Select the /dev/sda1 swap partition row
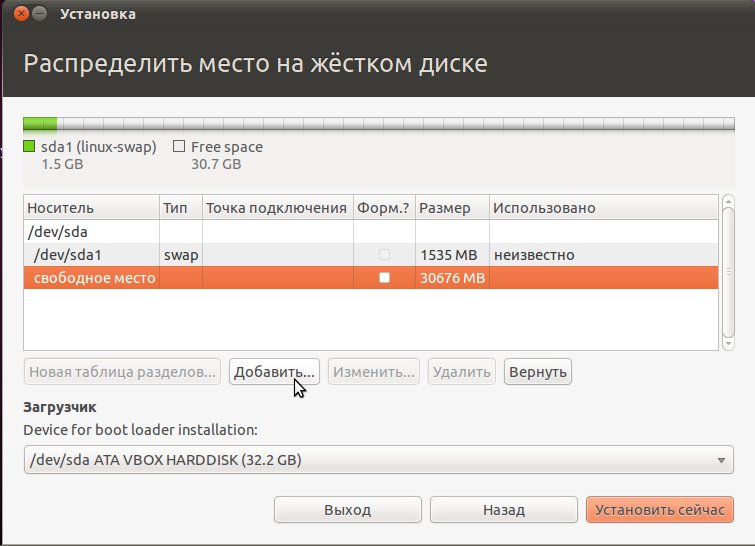The width and height of the screenshot is (755, 546). click(371, 255)
